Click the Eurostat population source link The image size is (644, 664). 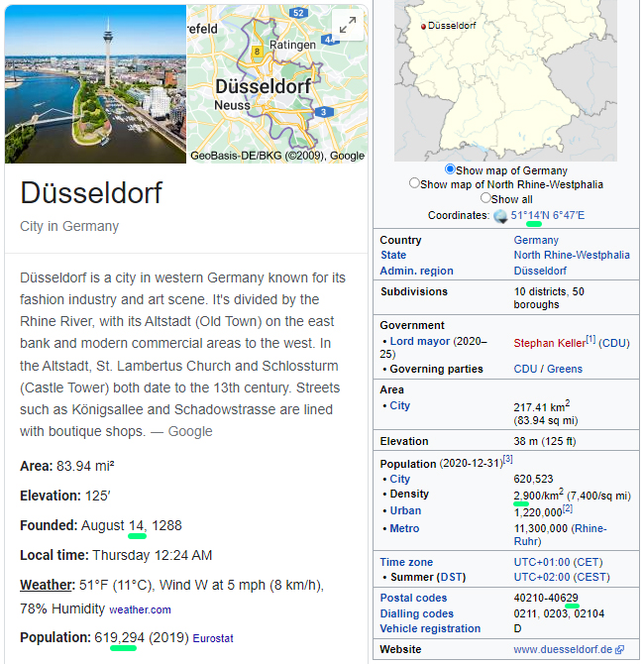tap(213, 638)
